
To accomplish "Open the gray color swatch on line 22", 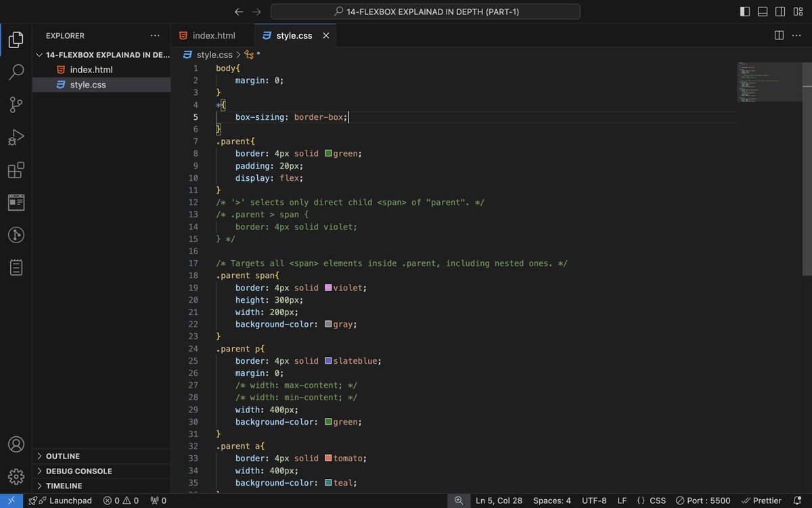I will pyautogui.click(x=328, y=324).
